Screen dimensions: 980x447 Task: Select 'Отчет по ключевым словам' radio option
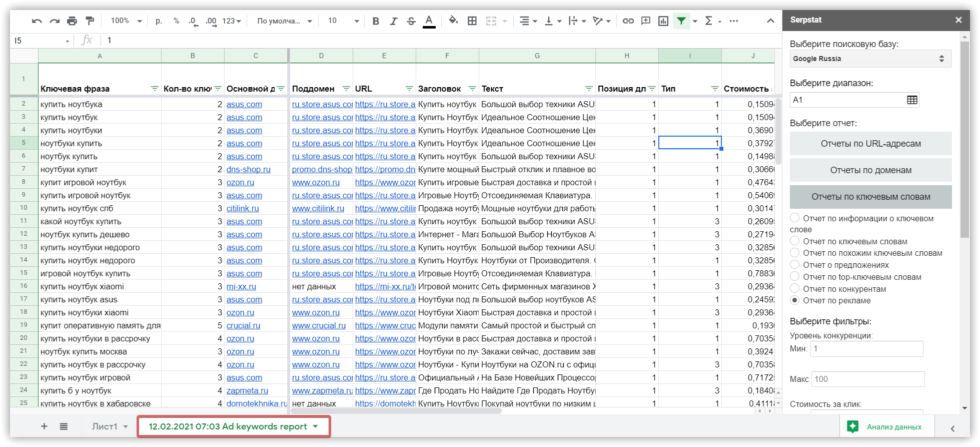[794, 241]
